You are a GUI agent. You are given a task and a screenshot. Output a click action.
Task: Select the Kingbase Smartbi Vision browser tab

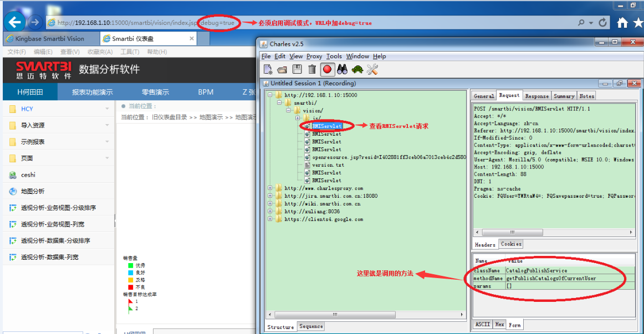tap(50, 39)
